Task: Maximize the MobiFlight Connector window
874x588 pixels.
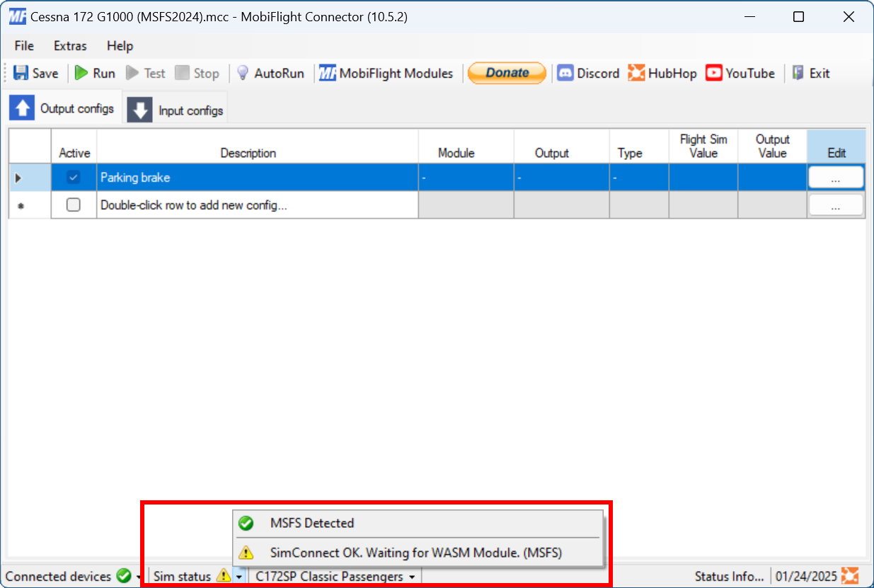Action: pyautogui.click(x=798, y=17)
